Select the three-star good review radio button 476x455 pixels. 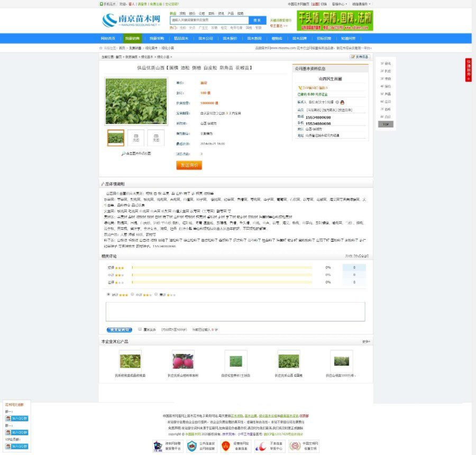click(108, 294)
